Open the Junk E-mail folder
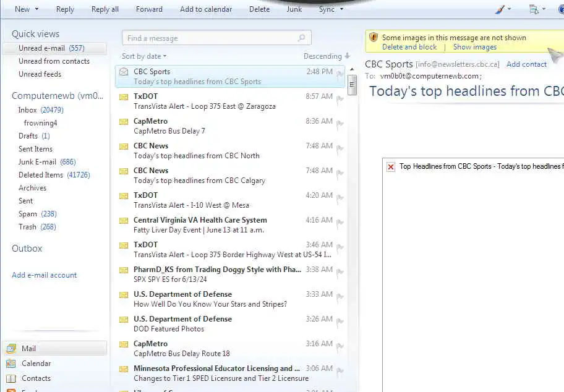Image resolution: width=564 pixels, height=392 pixels. coord(47,162)
